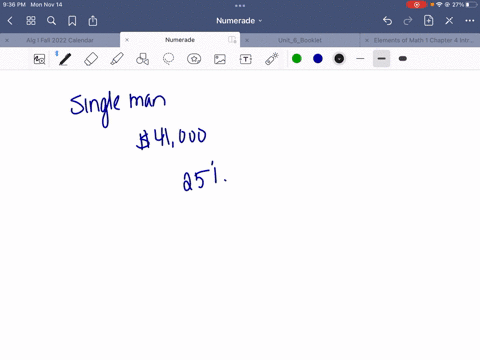Select the Eraser tool
Screen dimensions: 480x360
tap(91, 59)
